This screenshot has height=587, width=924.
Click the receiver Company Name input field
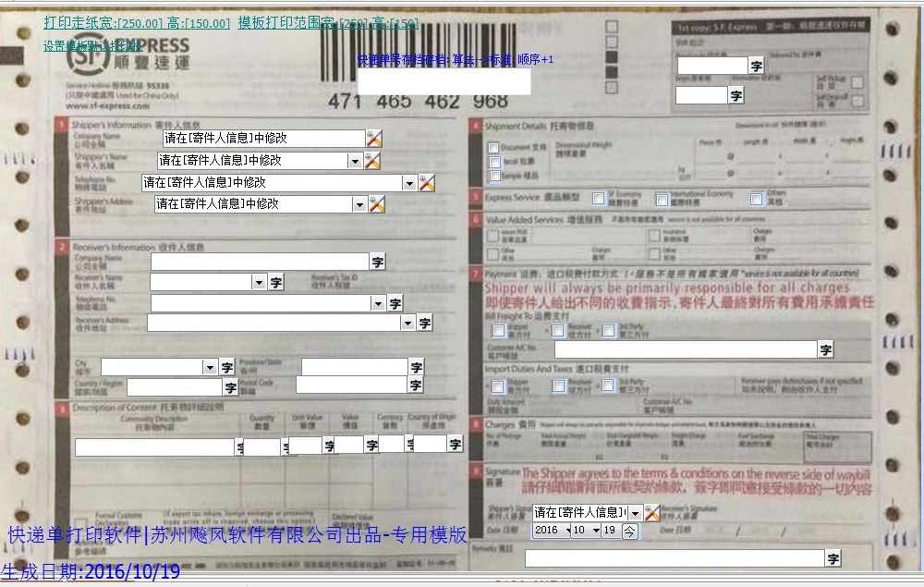point(260,262)
